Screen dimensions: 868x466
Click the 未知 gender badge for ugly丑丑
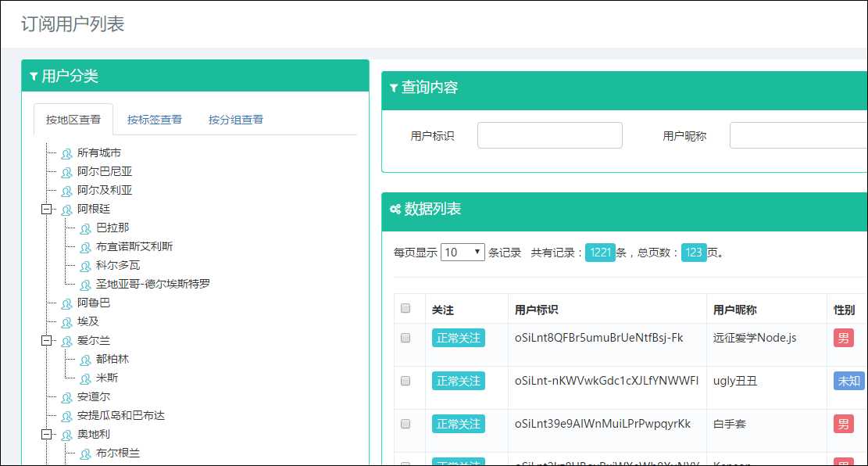tap(848, 382)
